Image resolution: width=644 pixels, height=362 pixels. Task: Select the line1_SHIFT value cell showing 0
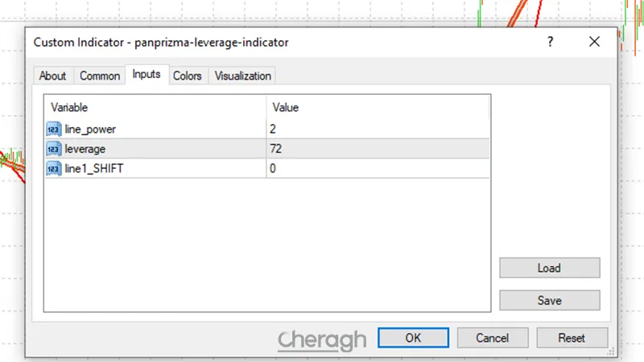[377, 169]
